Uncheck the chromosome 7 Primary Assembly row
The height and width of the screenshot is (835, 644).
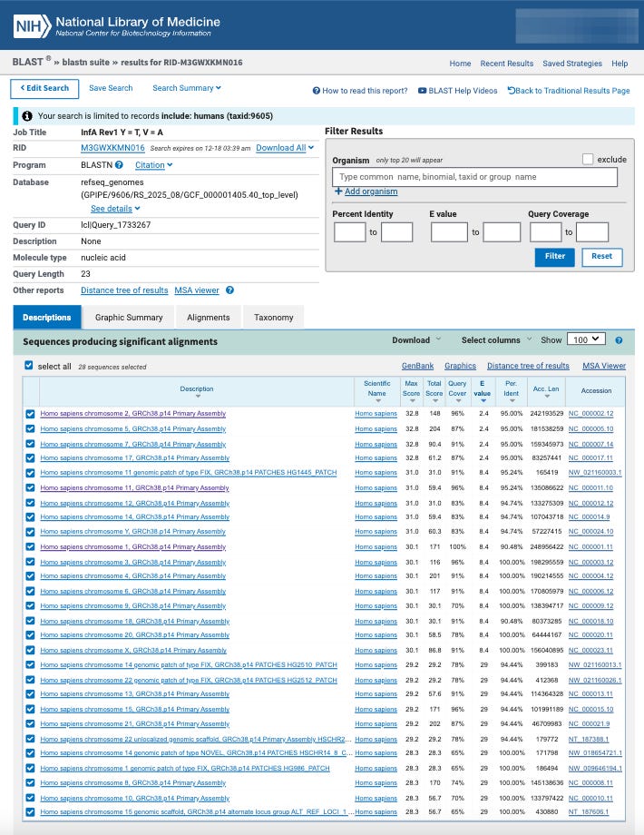(x=30, y=444)
